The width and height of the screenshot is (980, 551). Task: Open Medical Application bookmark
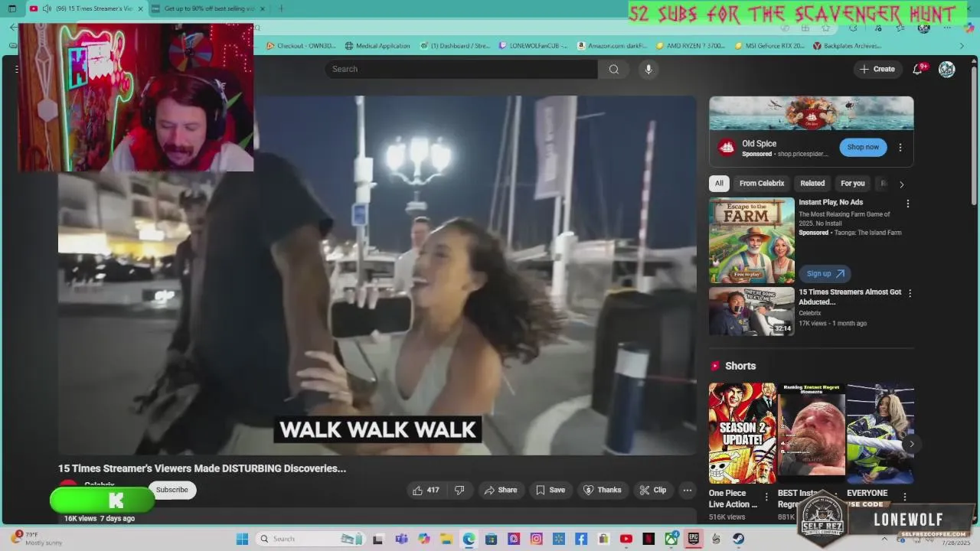[x=377, y=46]
